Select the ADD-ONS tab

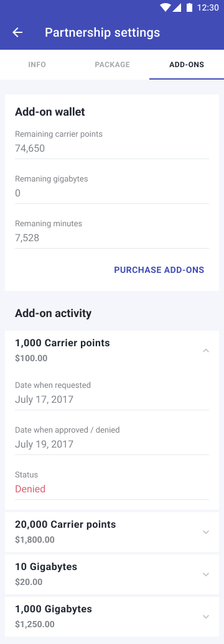click(x=187, y=65)
